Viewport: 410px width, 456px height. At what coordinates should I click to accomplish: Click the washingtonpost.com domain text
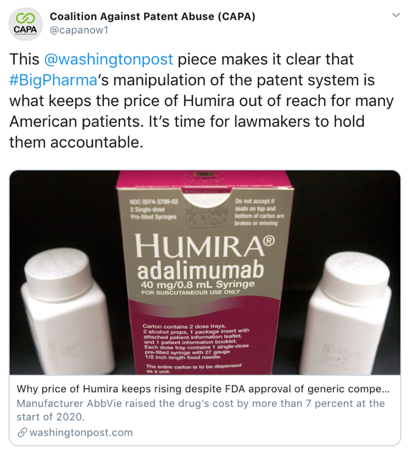coord(81,433)
